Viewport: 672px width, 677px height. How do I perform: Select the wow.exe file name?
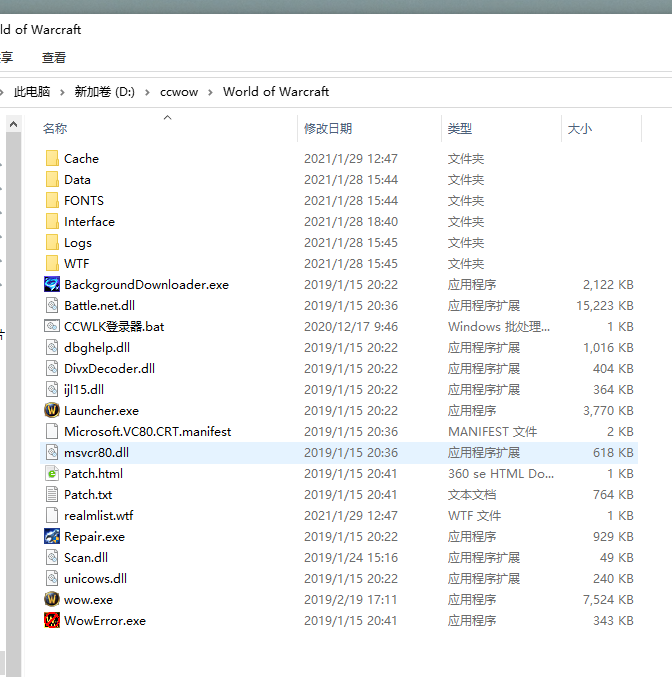point(89,600)
